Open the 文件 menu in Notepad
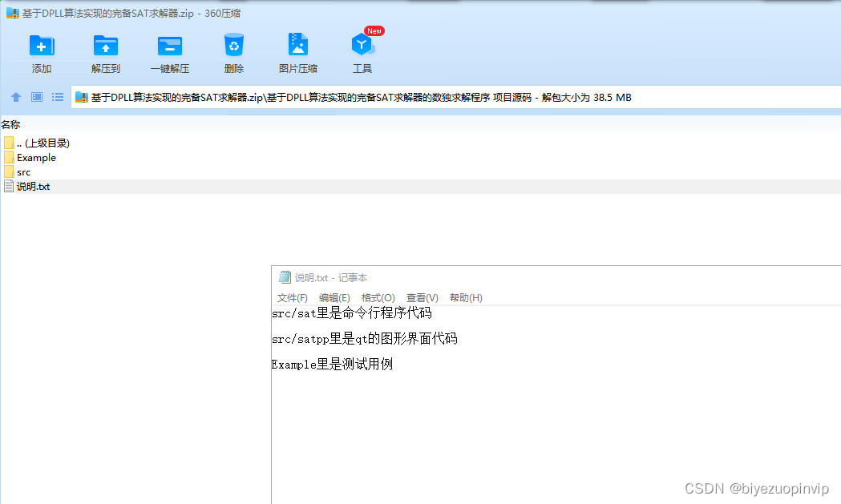Screen dimensions: 841x504 tap(292, 297)
